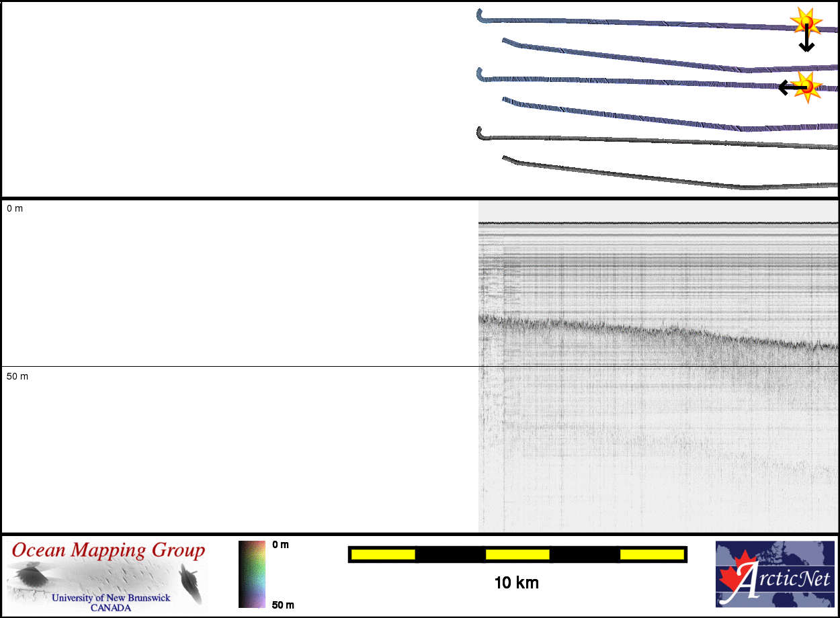Click the 10 km scale bar label
This screenshot has width=840, height=618.
pos(516,583)
